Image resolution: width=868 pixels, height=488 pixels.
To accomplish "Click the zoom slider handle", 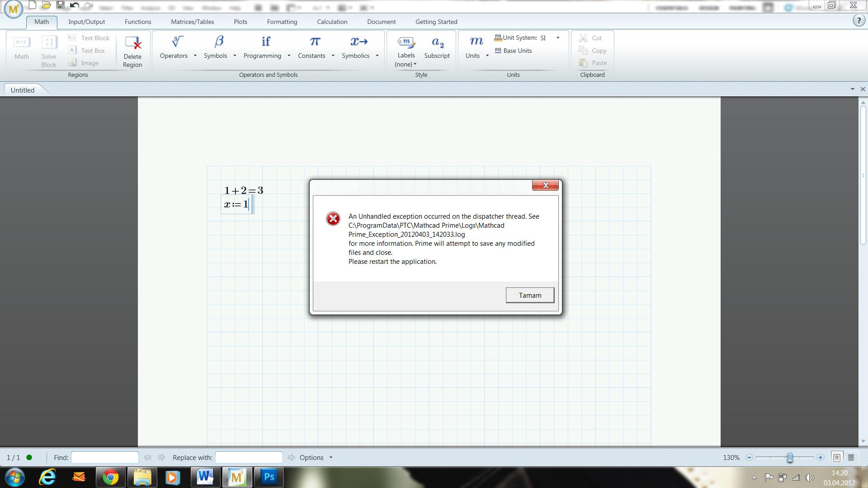I will tap(789, 457).
